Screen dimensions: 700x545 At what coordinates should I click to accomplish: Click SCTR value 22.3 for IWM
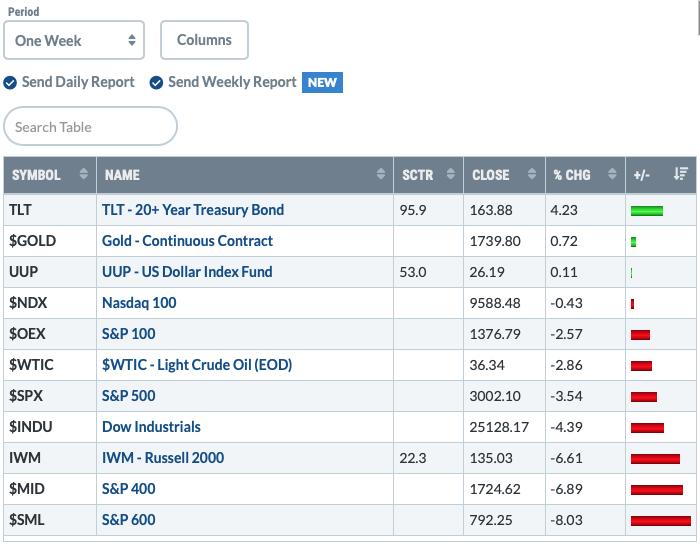(412, 458)
